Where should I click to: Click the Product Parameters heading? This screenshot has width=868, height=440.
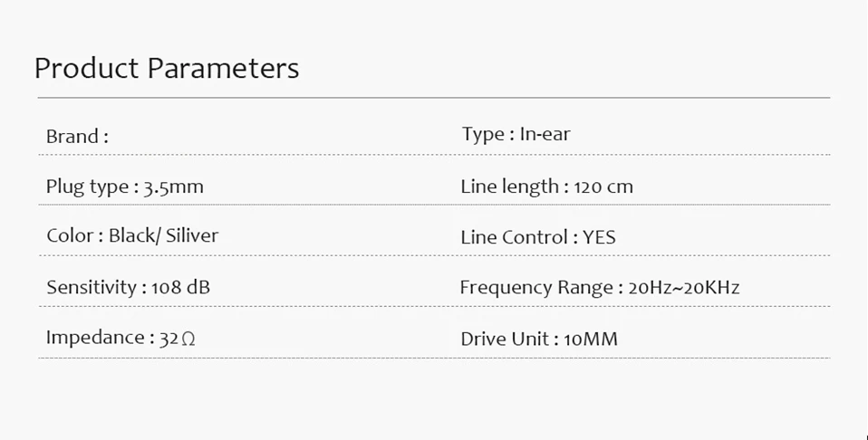point(167,69)
